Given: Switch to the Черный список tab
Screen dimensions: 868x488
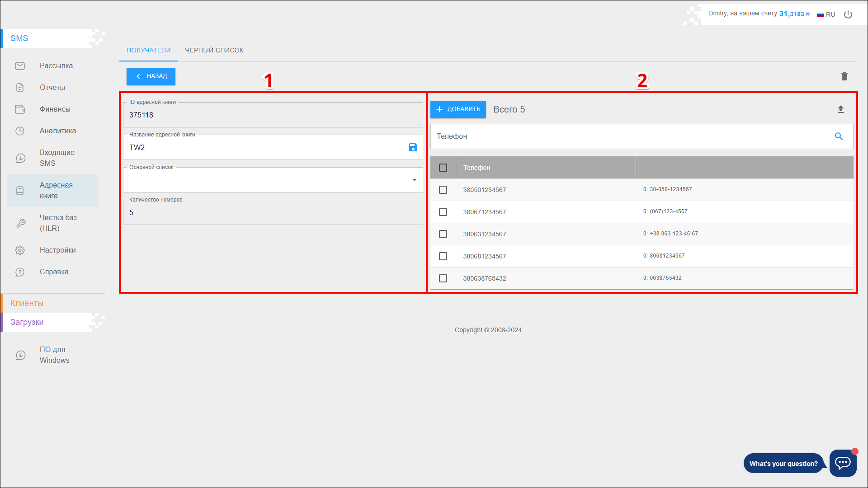Looking at the screenshot, I should (214, 50).
